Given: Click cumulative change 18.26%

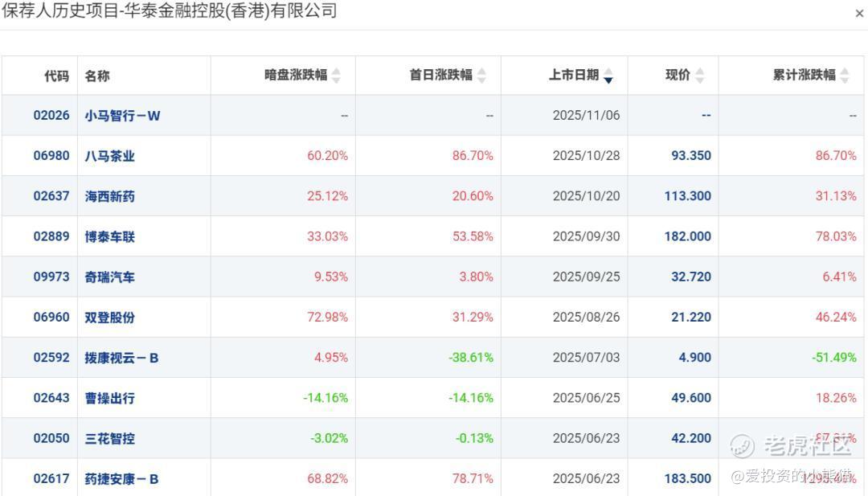Looking at the screenshot, I should coord(836,398).
